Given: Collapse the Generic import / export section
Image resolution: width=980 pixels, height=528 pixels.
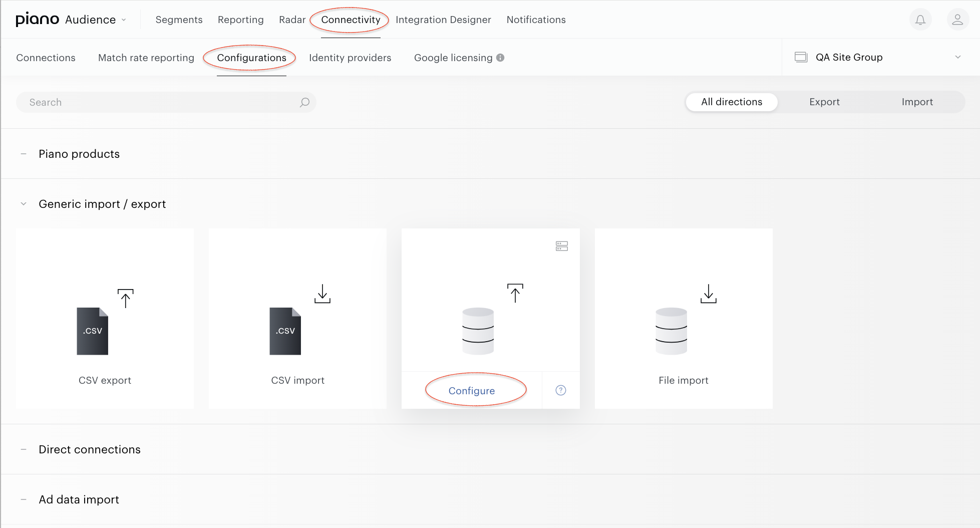Looking at the screenshot, I should [x=24, y=204].
